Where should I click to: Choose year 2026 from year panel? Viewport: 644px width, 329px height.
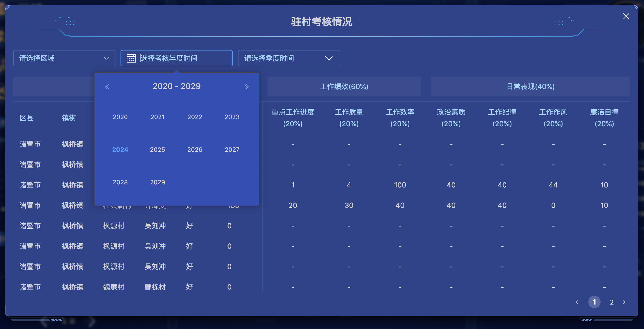[195, 150]
